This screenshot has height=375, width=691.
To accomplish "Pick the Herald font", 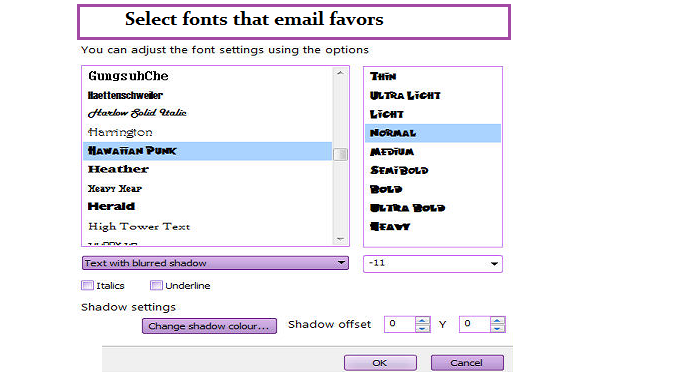I will click(207, 206).
